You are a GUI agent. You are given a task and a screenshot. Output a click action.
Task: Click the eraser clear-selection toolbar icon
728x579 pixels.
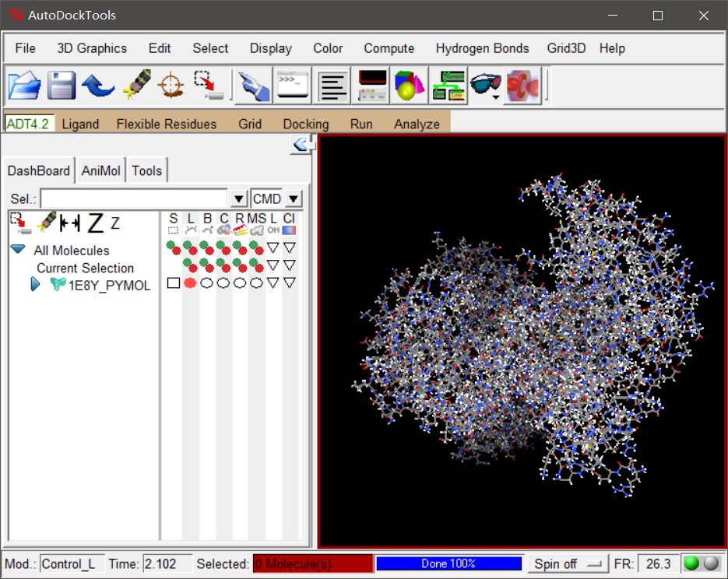[136, 86]
